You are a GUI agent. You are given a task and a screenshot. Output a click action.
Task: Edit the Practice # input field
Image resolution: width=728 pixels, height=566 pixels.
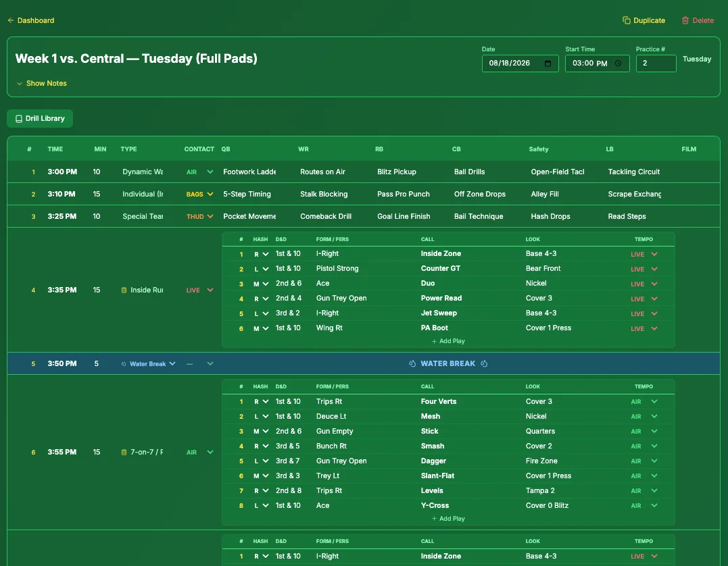[x=656, y=63]
